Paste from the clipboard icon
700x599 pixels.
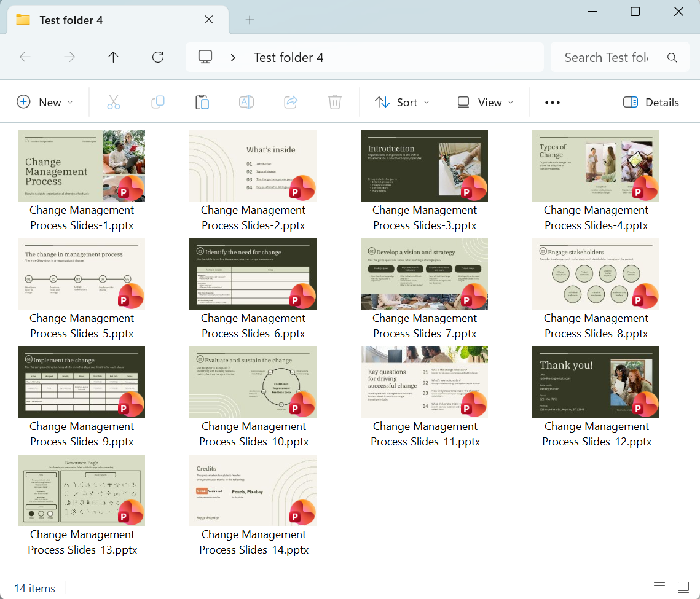point(202,102)
